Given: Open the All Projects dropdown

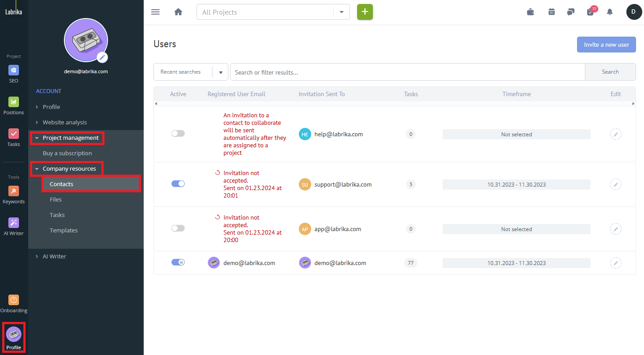Looking at the screenshot, I should coord(273,12).
